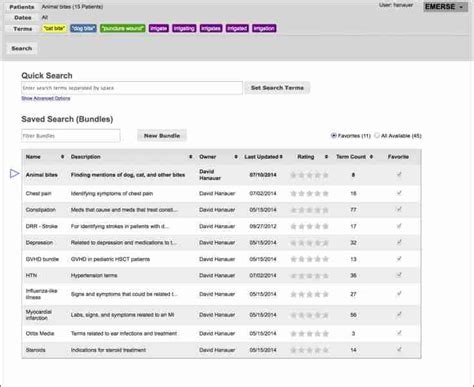Focus the Filter Bundles input field
Screen dimensions: 474x387
[71, 136]
